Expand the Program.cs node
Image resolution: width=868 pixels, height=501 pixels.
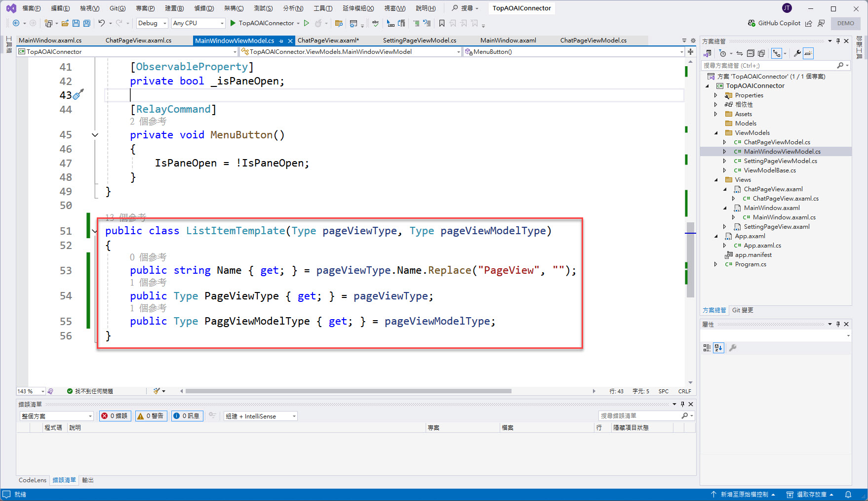pos(716,264)
